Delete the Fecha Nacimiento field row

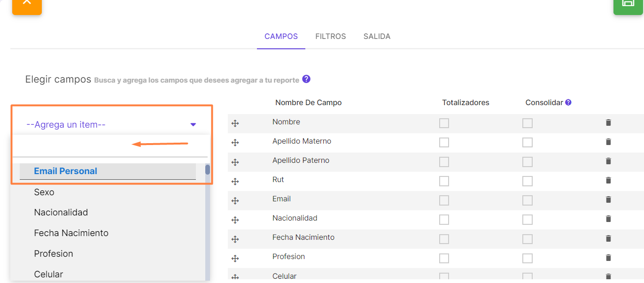(x=608, y=238)
